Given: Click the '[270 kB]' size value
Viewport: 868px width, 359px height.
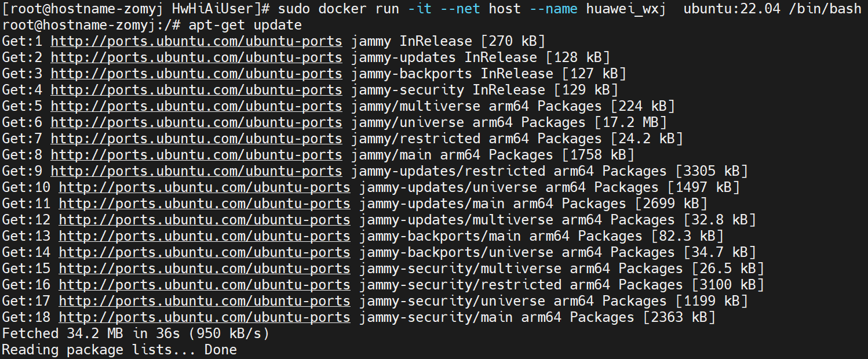Looking at the screenshot, I should pyautogui.click(x=513, y=41).
